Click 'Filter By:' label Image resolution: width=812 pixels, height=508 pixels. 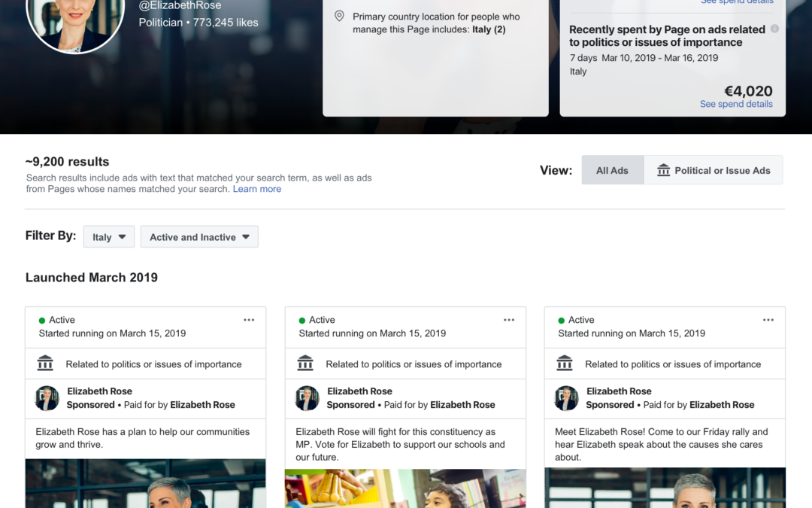(50, 236)
